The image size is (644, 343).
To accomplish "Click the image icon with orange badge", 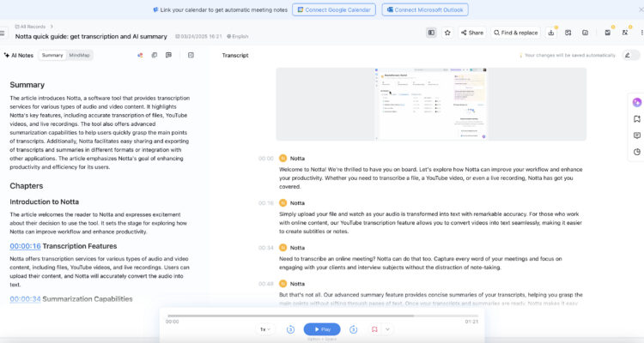I will (x=608, y=33).
